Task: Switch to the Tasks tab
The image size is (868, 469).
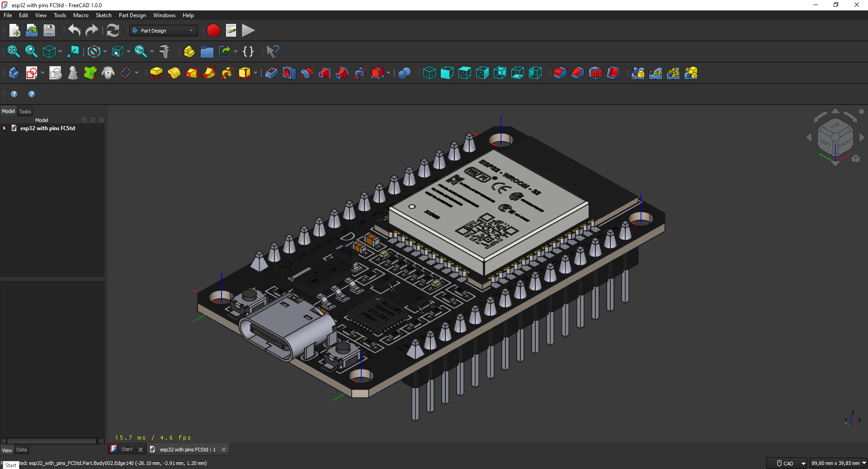Action: point(25,112)
